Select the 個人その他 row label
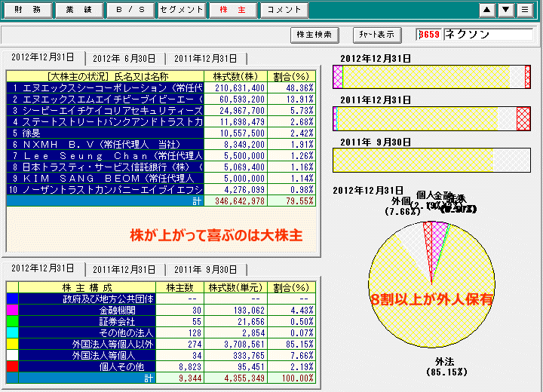The image size is (543, 392). [x=87, y=366]
